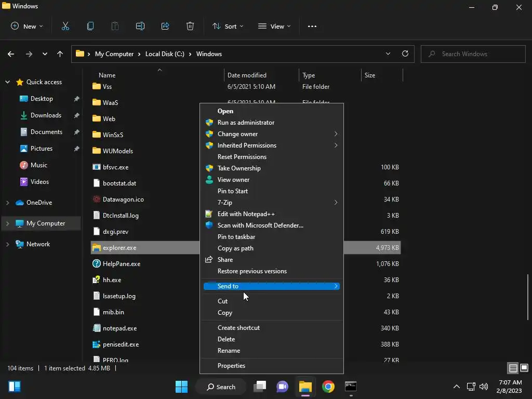This screenshot has width=532, height=399.
Task: Open the Desktop quick access item
Action: click(42, 98)
